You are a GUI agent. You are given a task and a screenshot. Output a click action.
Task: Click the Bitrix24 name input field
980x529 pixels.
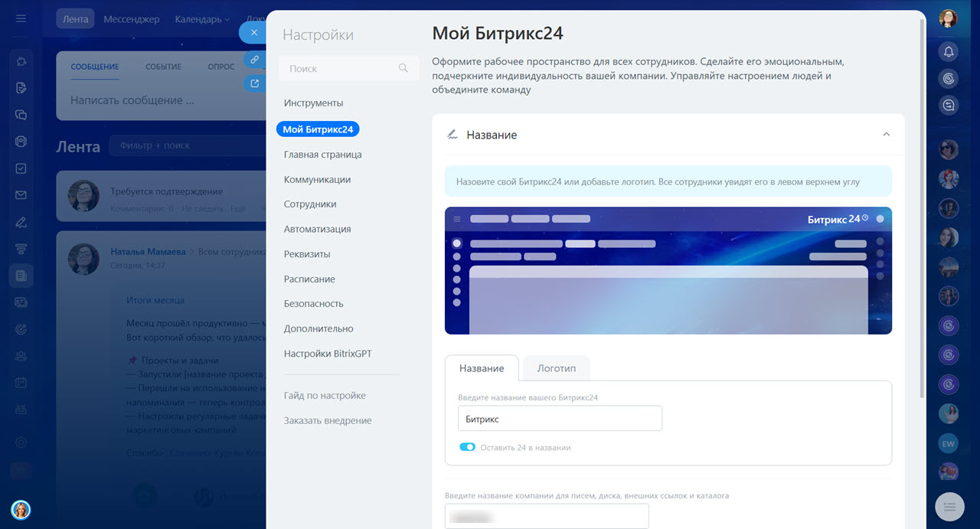coord(560,419)
